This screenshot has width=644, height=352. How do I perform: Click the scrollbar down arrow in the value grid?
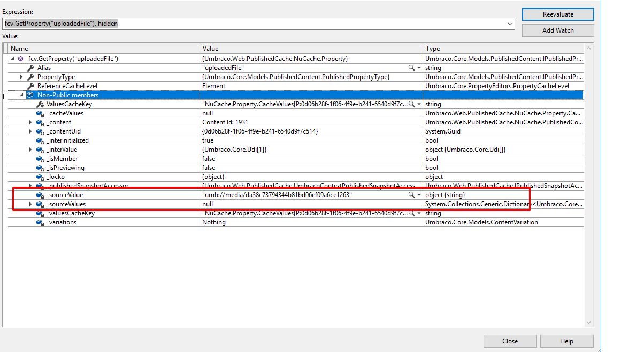pos(588,322)
